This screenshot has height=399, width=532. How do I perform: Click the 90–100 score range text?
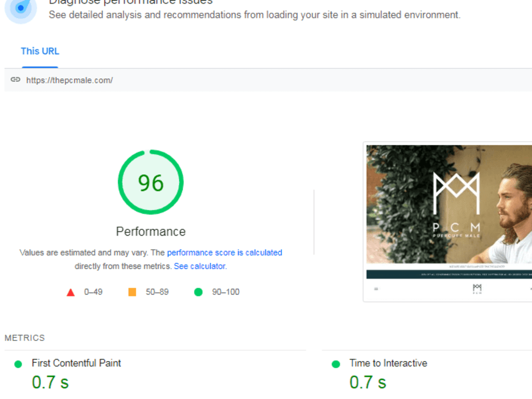point(226,292)
